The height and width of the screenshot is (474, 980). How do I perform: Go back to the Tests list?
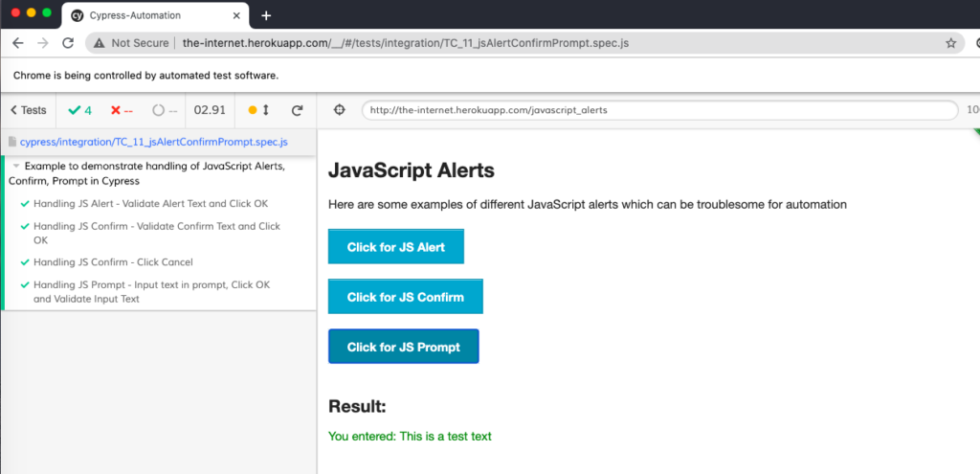(28, 110)
